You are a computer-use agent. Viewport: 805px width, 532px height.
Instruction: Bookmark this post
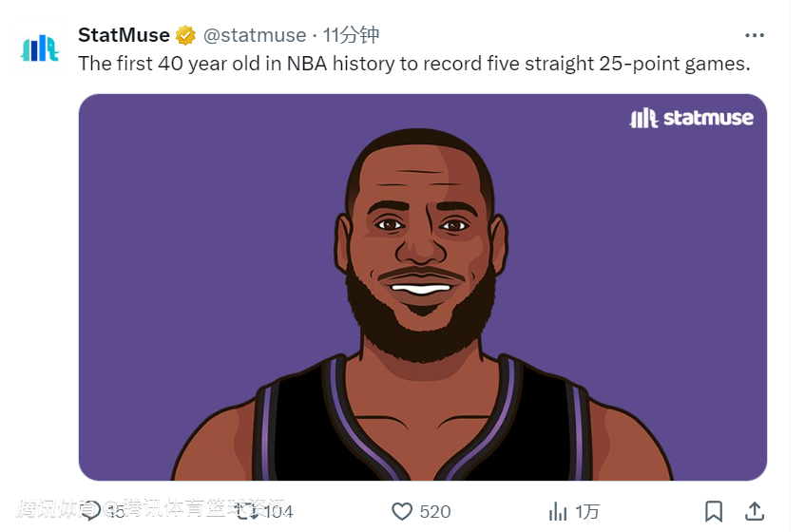tap(713, 511)
